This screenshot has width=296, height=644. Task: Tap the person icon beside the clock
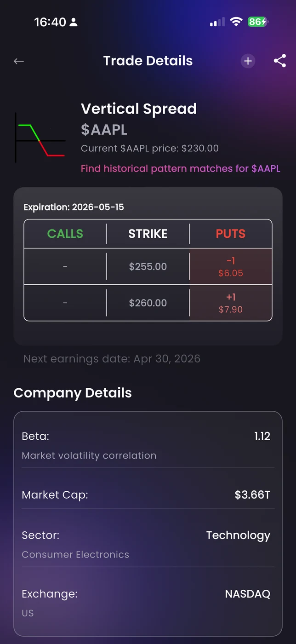point(74,22)
